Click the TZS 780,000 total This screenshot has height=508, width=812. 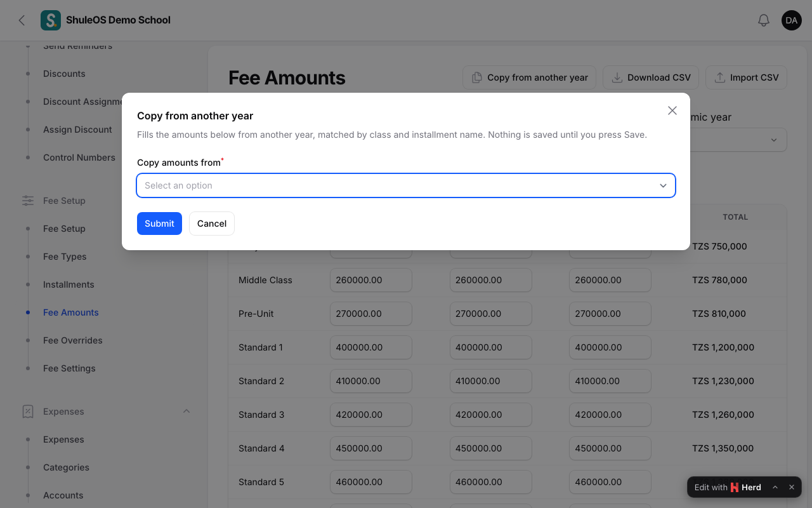click(x=719, y=280)
